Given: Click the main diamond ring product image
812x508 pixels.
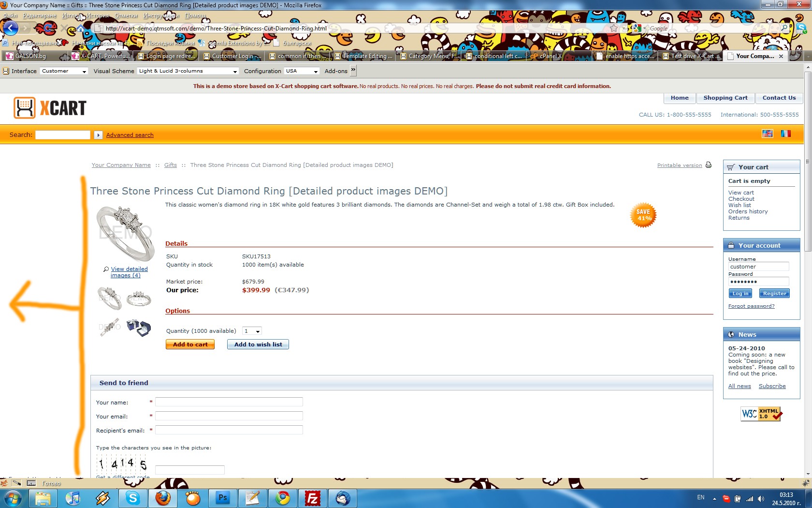Looking at the screenshot, I should (126, 233).
